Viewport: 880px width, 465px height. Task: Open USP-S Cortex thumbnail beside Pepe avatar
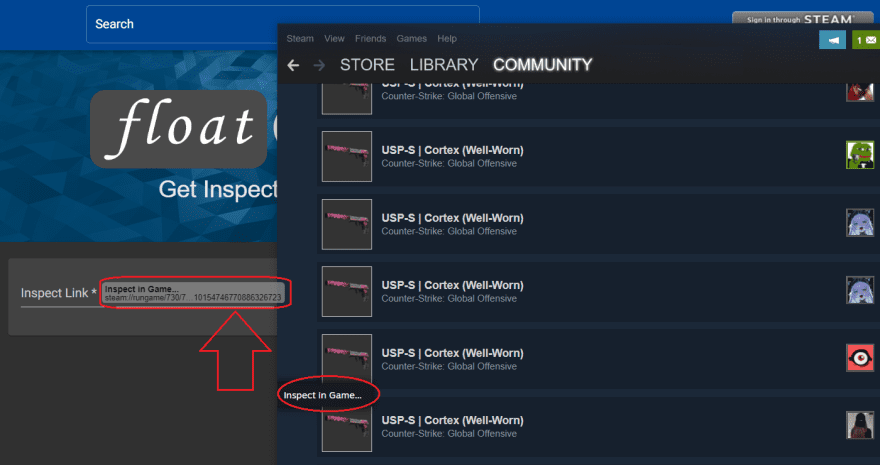[x=347, y=156]
